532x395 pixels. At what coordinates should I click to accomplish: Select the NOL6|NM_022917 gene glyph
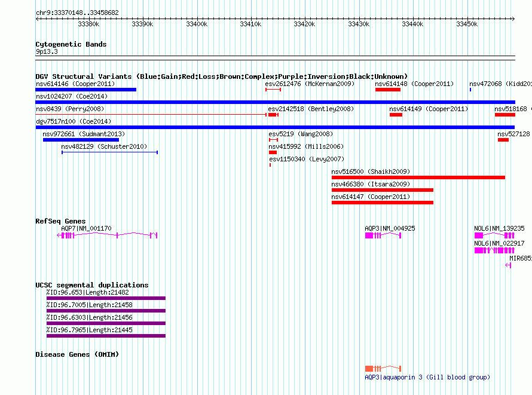coord(494,250)
